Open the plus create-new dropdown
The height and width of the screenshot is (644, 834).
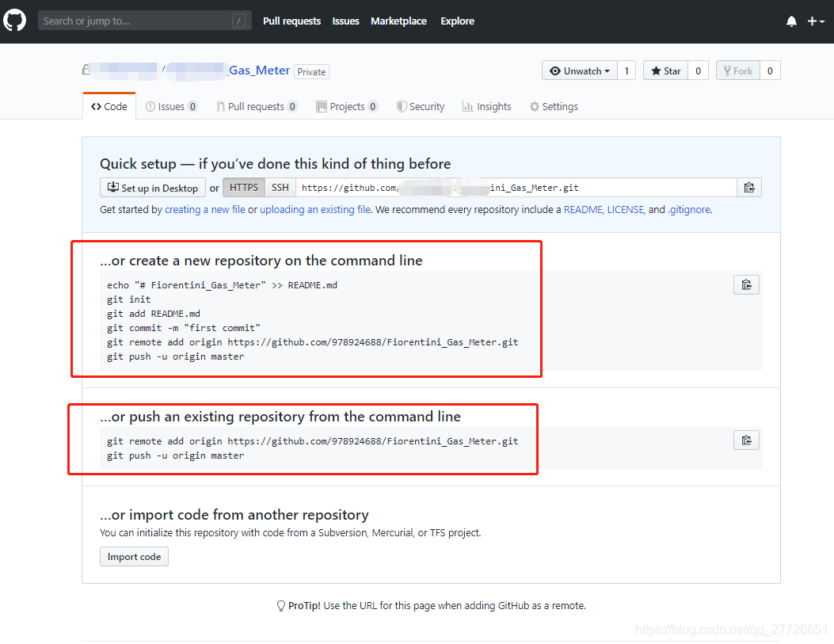point(816,21)
